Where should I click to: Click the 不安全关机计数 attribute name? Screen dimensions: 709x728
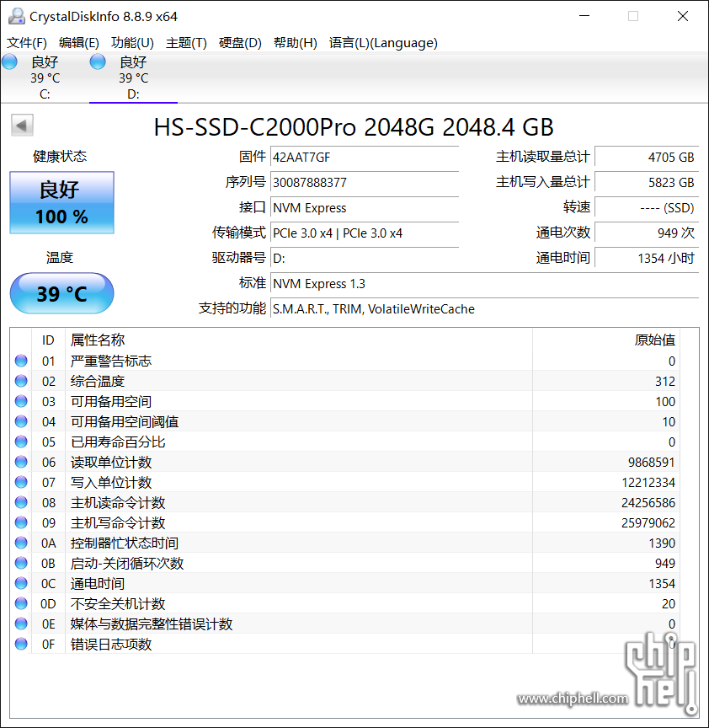tap(118, 603)
